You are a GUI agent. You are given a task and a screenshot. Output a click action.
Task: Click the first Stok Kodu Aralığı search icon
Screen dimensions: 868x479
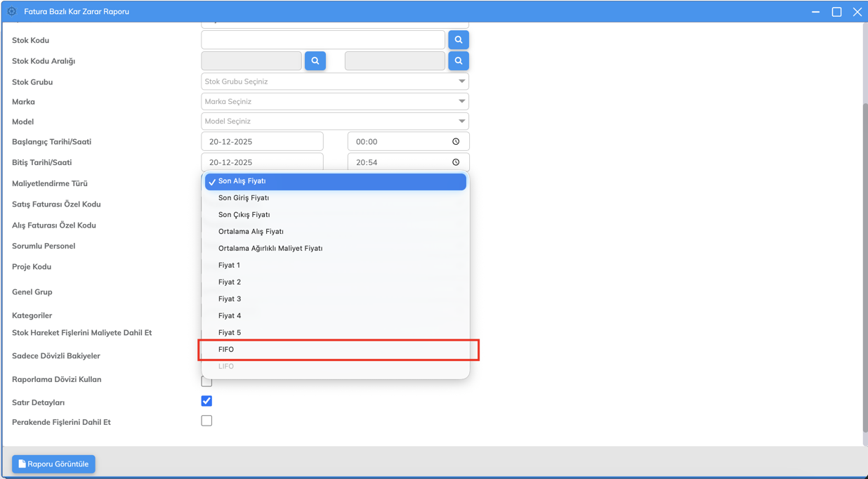click(x=315, y=61)
